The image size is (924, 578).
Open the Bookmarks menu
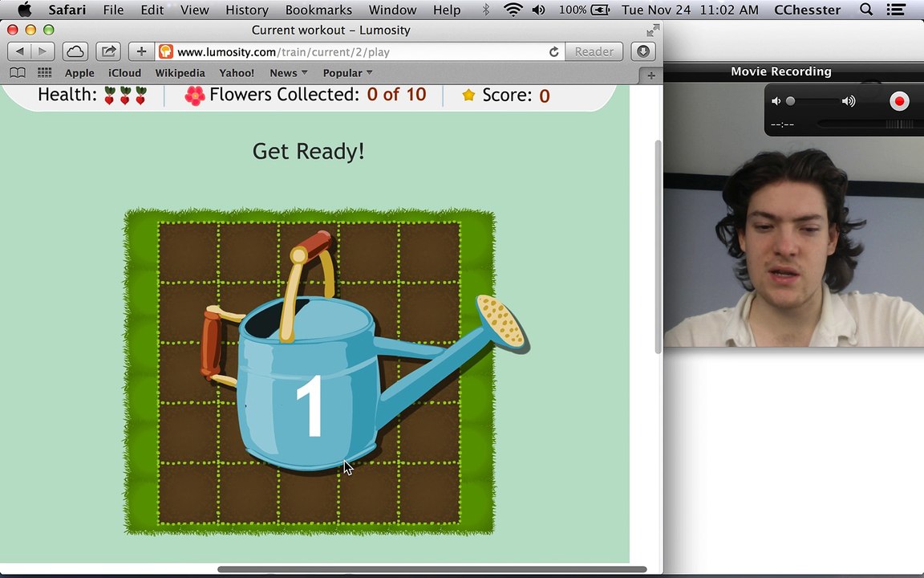pos(318,10)
